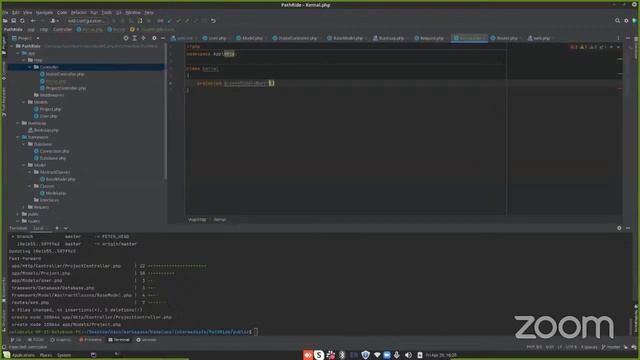Open the Code menu
640x360 pixels.
[x=62, y=13]
